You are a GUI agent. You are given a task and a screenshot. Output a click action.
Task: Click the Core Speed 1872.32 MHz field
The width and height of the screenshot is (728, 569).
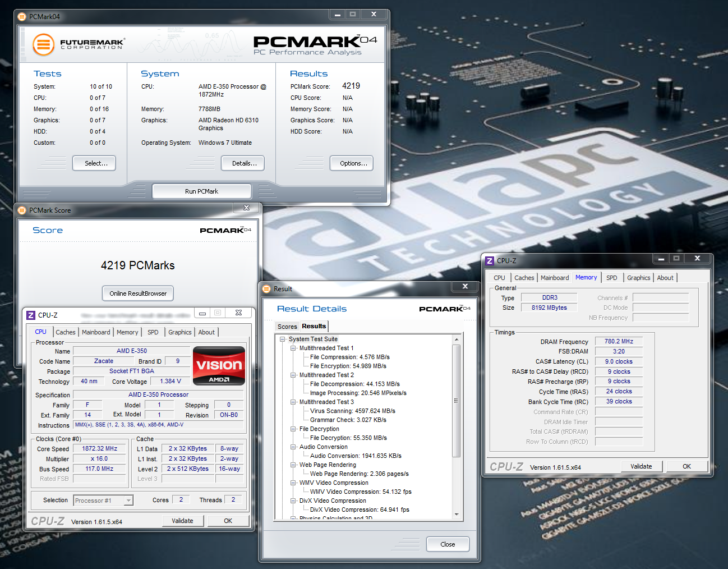[x=100, y=449]
